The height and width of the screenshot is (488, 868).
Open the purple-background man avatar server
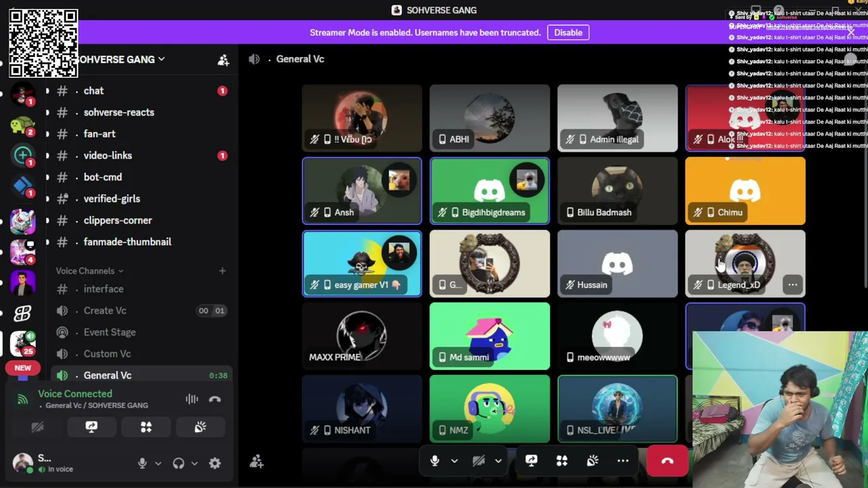tap(22, 281)
